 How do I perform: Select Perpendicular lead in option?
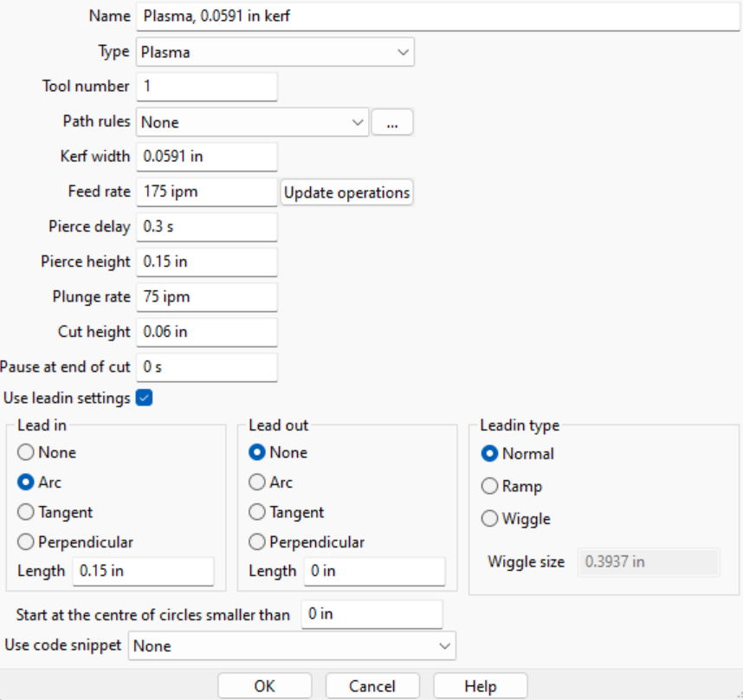26,542
